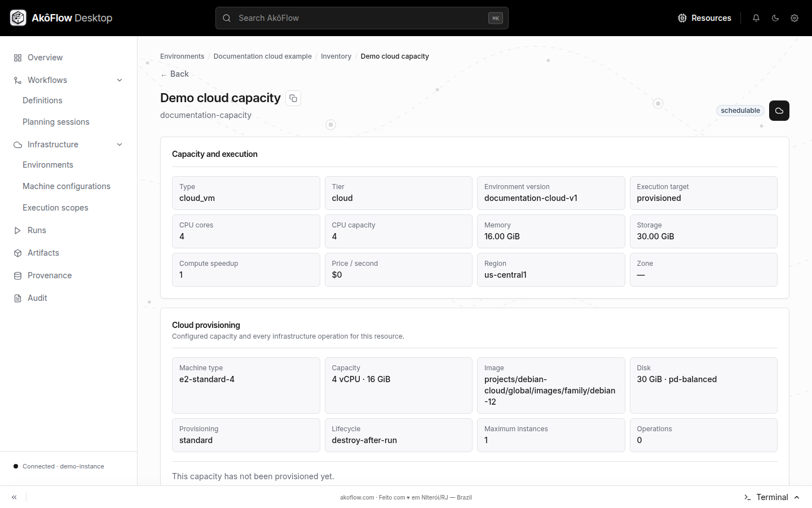Click the Infrastructure cloud icon in sidebar
812x508 pixels.
17,144
